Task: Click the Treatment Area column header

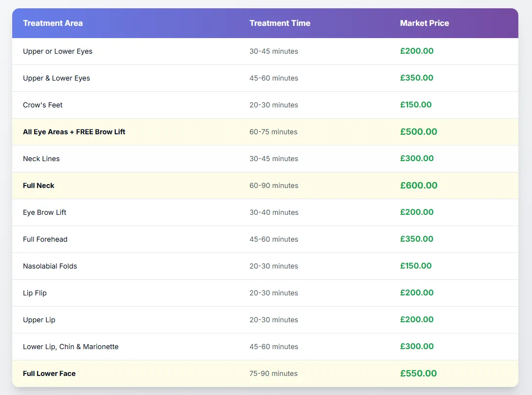Action: point(53,23)
